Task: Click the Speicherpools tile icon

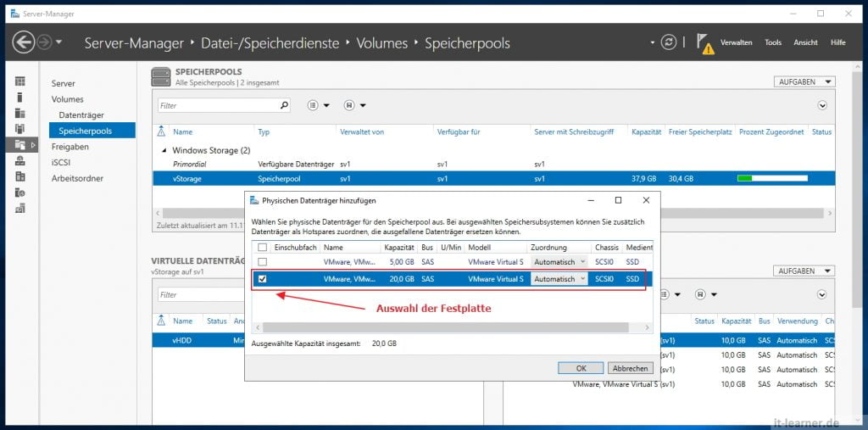Action: click(161, 76)
